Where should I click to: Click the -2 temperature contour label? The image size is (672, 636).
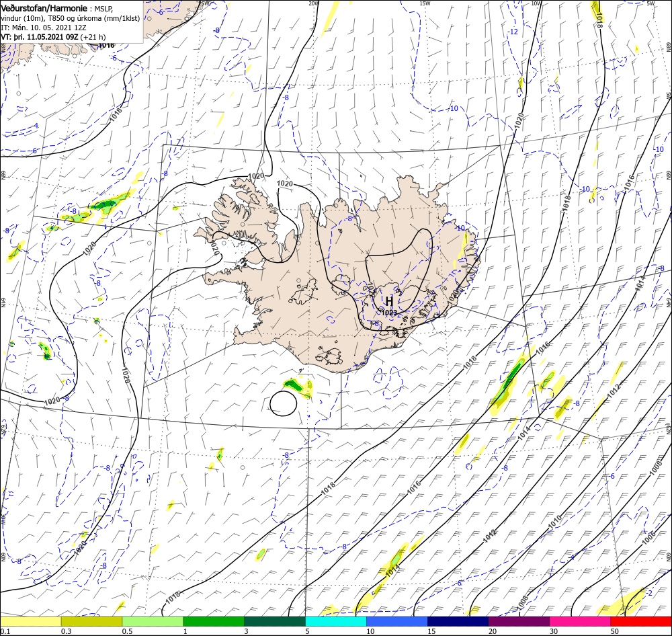coord(650,593)
